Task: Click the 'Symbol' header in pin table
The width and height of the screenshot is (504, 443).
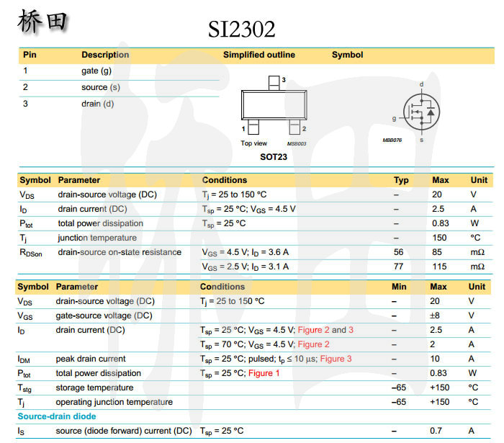Action: click(x=348, y=55)
